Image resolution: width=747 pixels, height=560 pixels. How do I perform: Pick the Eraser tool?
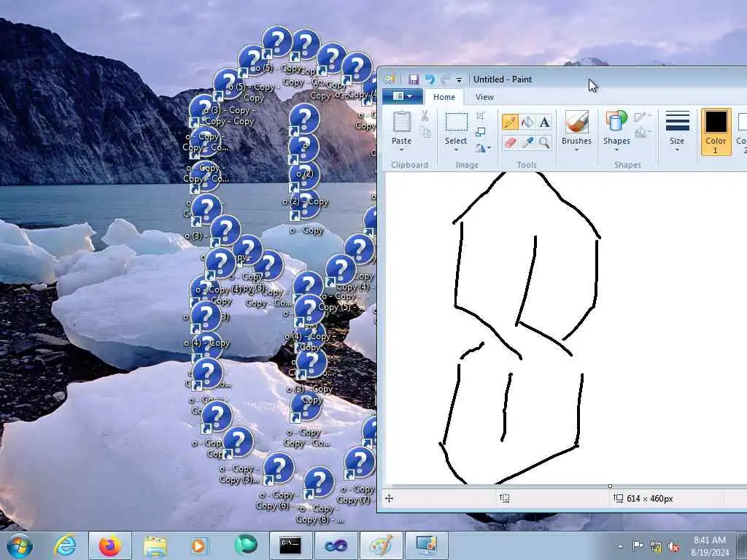point(510,142)
